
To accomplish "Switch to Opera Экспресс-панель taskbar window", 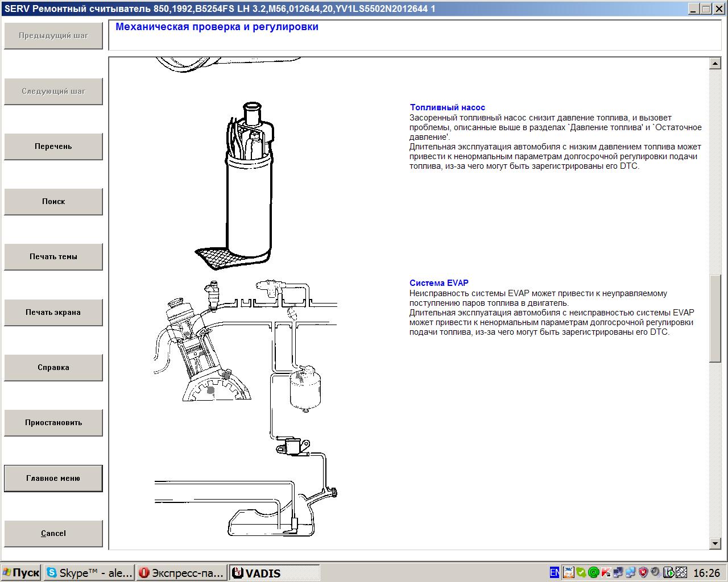I will point(182,573).
